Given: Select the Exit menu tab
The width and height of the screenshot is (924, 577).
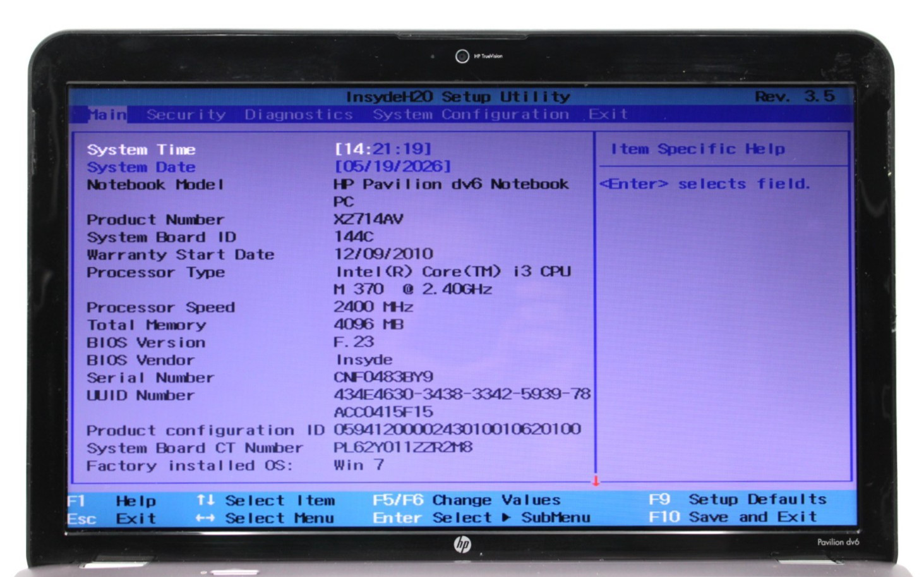Looking at the screenshot, I should (x=608, y=114).
